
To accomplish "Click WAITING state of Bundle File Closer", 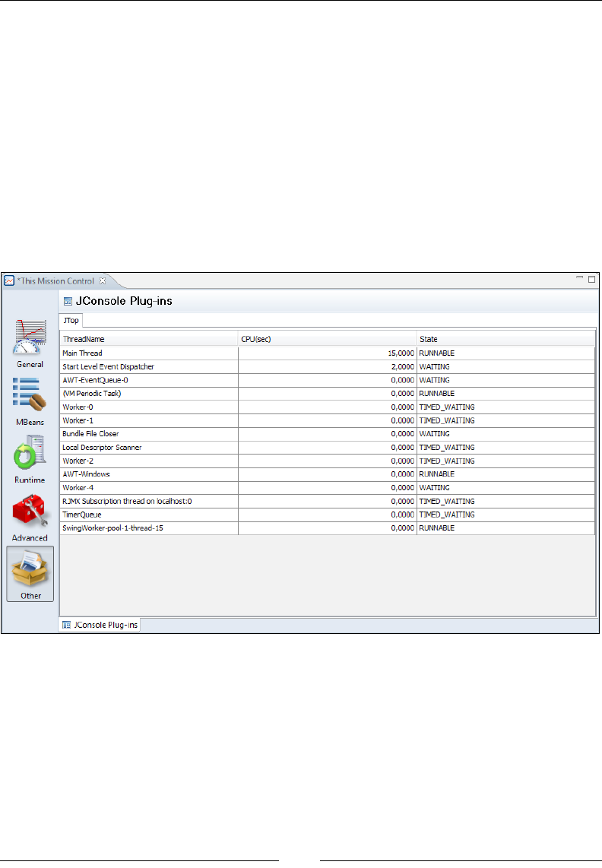I will click(x=435, y=434).
